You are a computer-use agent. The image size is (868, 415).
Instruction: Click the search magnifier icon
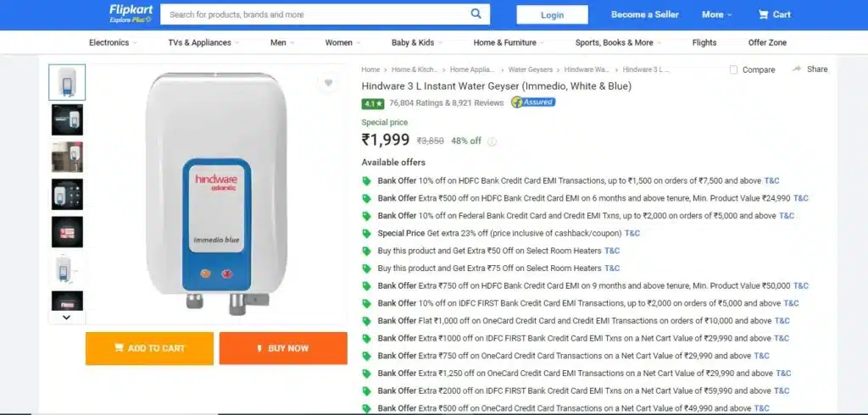pos(476,14)
